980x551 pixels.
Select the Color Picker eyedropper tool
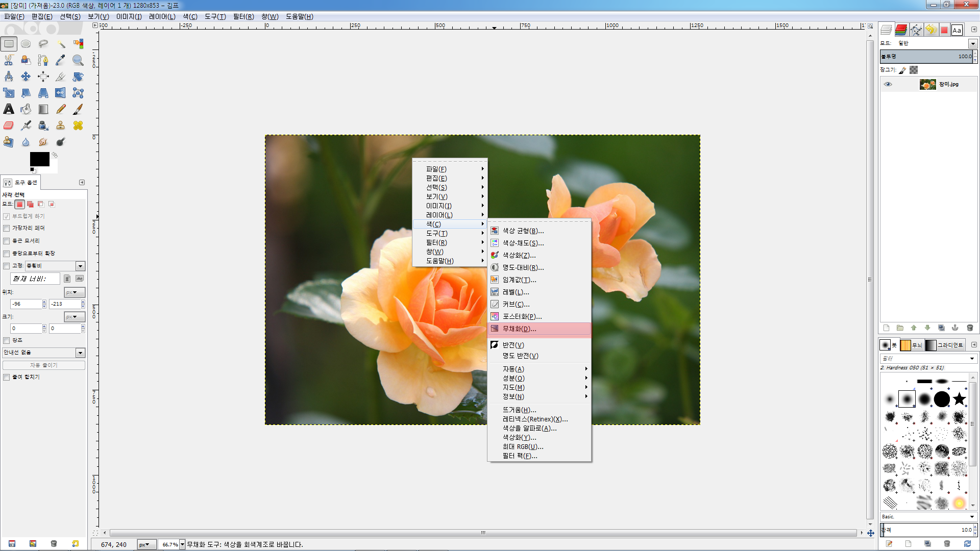tap(61, 60)
